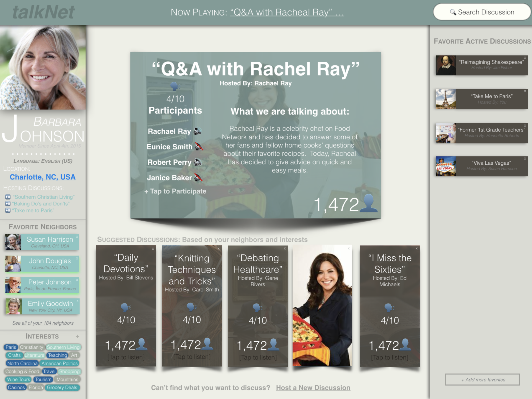The image size is (532, 399).
Task: Play the Take me to Paris hosting icon
Action: (8, 210)
